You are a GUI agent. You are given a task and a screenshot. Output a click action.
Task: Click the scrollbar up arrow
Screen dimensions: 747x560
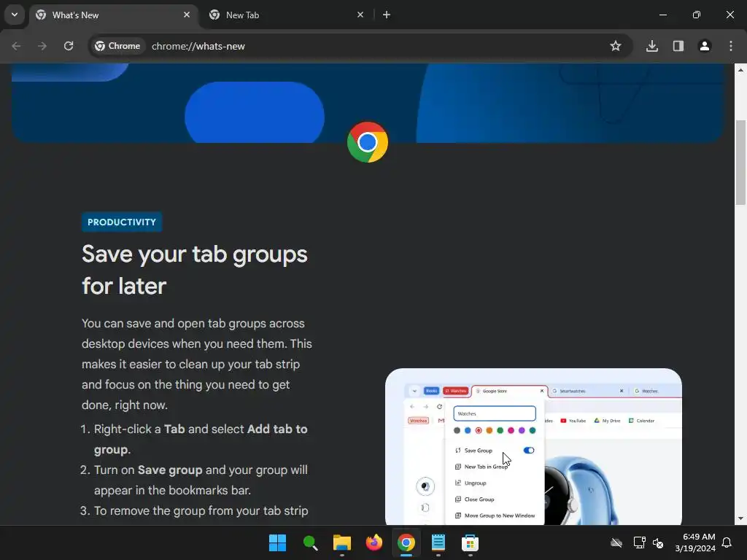tap(740, 70)
